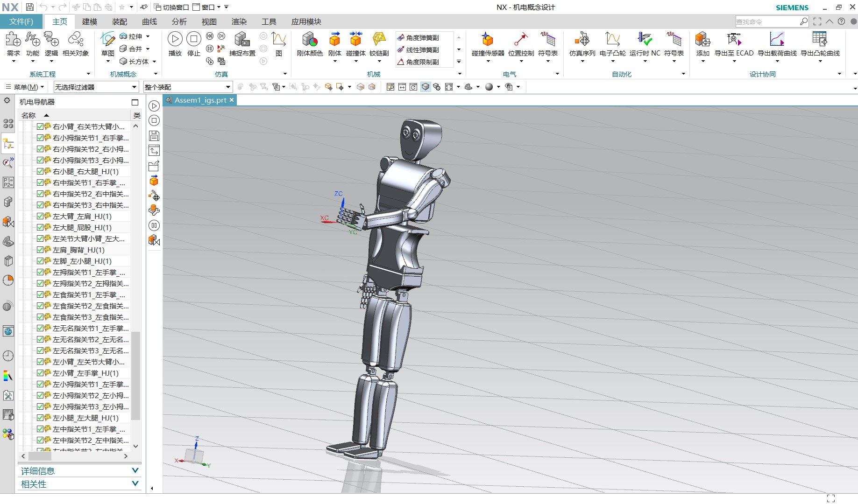Viewport: 858px width, 504px height.
Task: Select 线性弹簧副 linear spring joint
Action: [418, 50]
